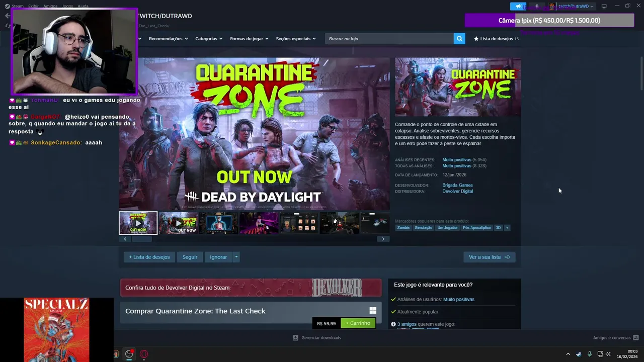Click the microphone icon in system tray

click(x=589, y=354)
